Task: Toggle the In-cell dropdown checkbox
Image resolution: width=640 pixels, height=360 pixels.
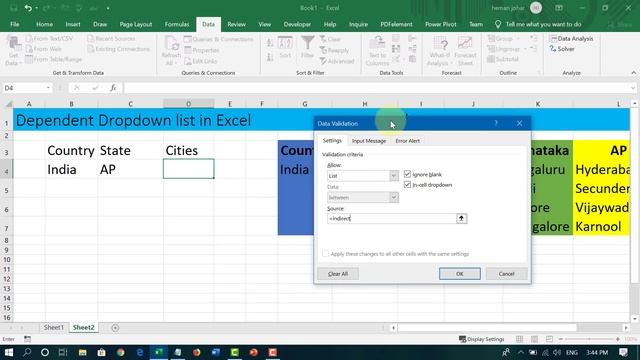Action: tap(407, 185)
